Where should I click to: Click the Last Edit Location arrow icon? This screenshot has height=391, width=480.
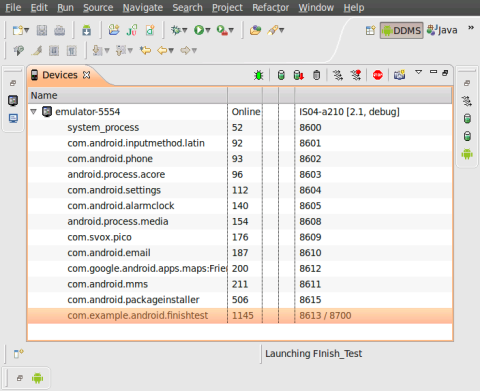coord(145,51)
